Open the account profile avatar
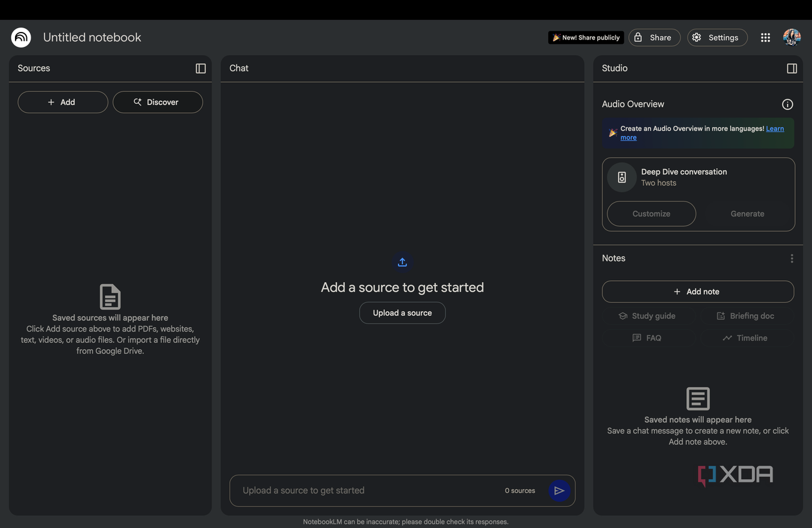This screenshot has height=528, width=812. tap(792, 38)
